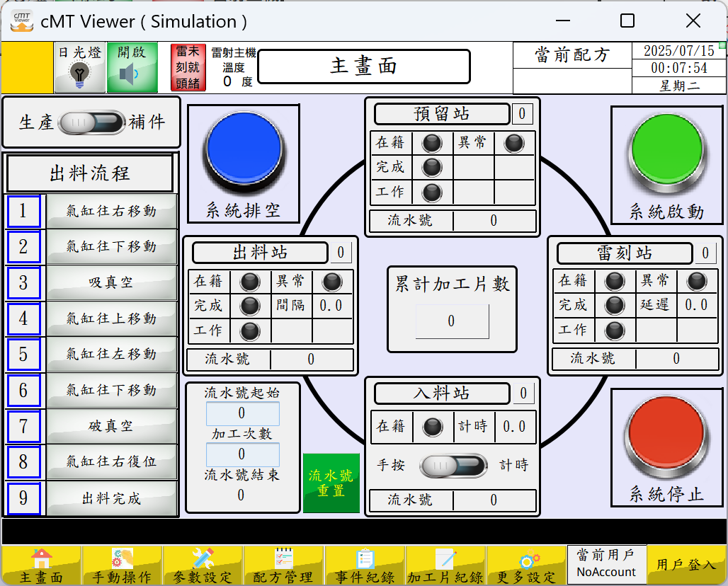Click the 雷刻站 在籍 indicator lamp

pyautogui.click(x=615, y=281)
